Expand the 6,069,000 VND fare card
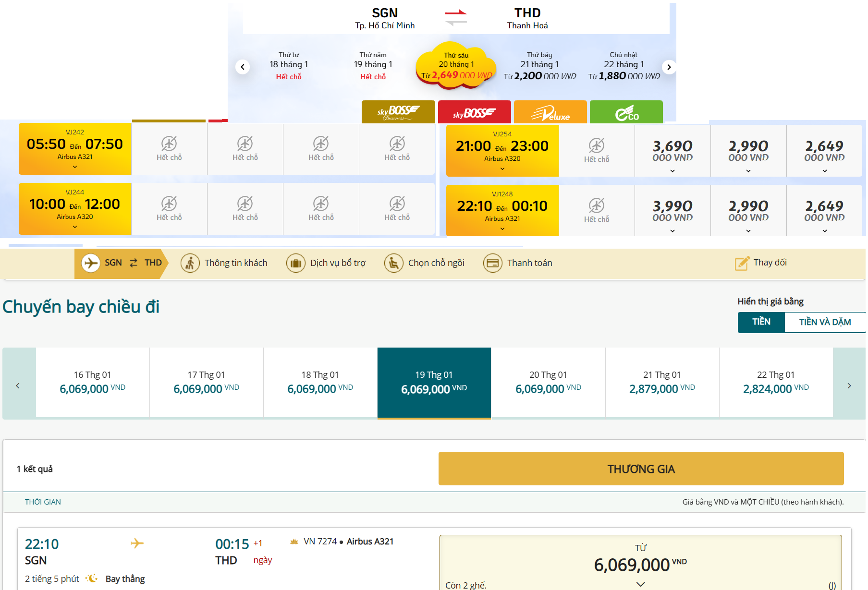Viewport: 868px width, 590px height. coord(641,563)
